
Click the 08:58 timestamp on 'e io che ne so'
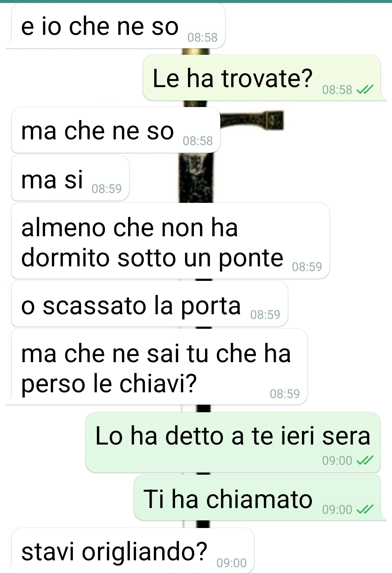[x=203, y=37]
